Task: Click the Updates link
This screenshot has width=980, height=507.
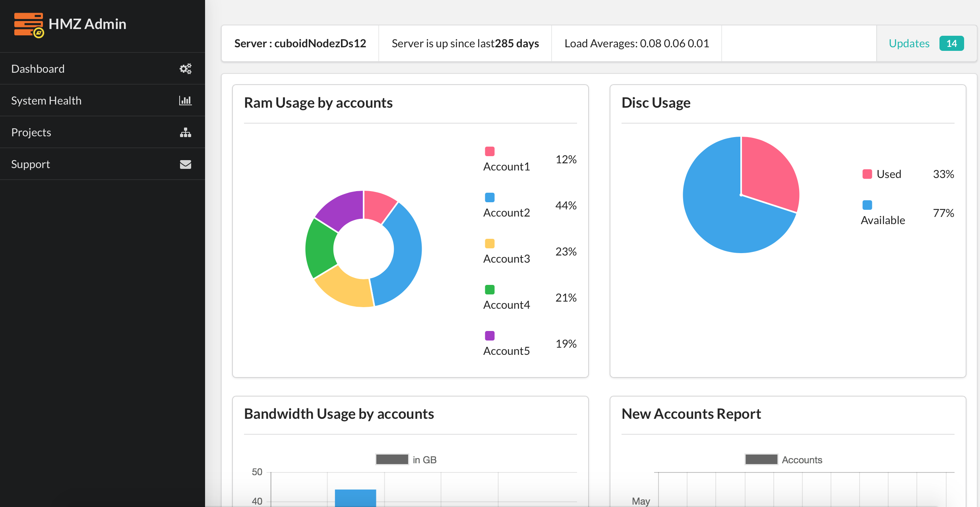Action: (x=909, y=43)
